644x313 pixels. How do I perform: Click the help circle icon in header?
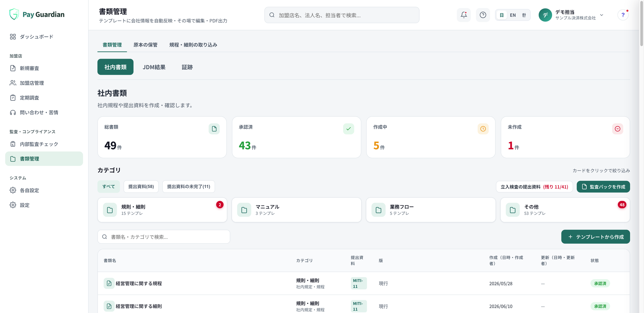coord(483,15)
